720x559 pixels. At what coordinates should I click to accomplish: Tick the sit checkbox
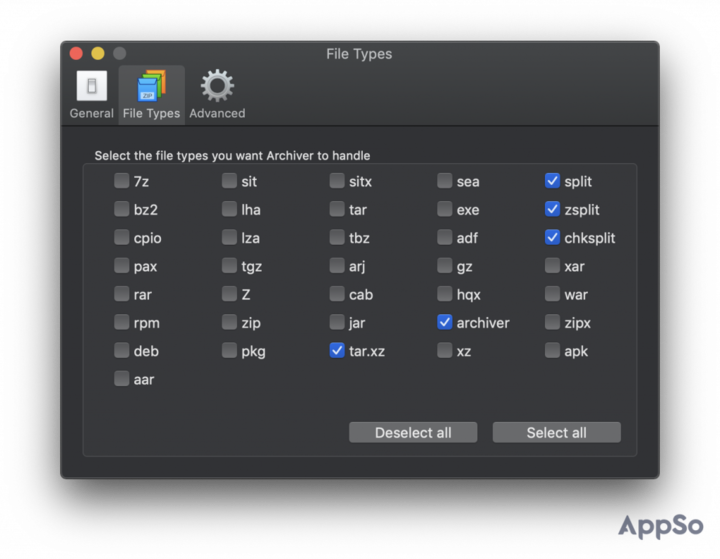pos(229,181)
